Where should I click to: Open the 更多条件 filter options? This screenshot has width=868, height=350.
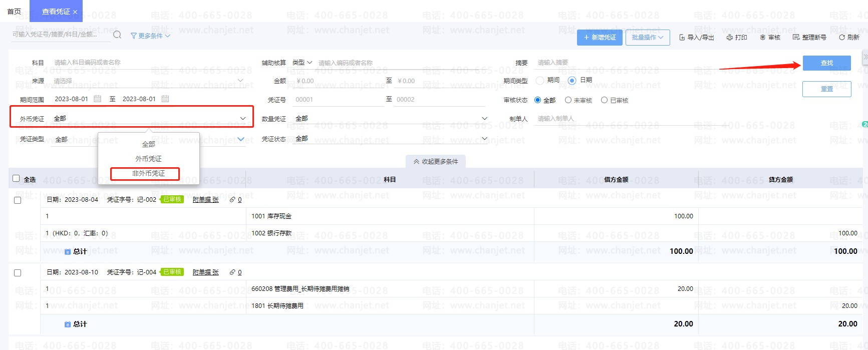150,36
